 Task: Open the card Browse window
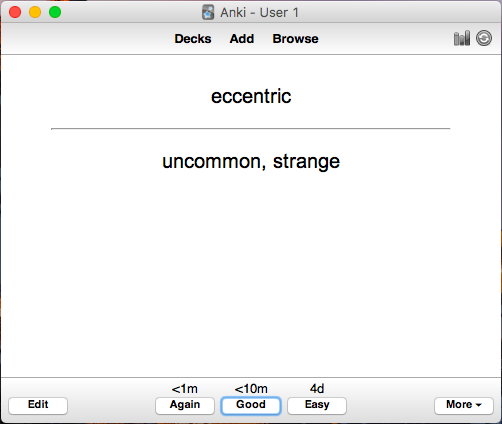tap(295, 39)
